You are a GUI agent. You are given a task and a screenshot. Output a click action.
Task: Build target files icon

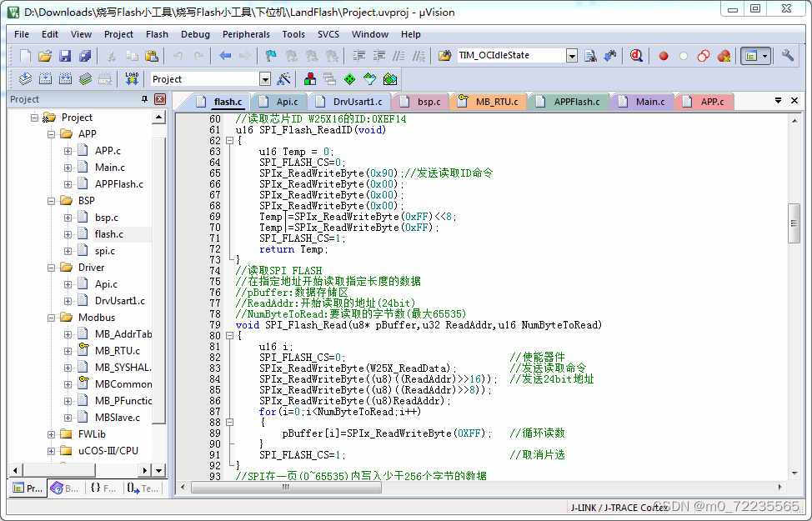46,78
